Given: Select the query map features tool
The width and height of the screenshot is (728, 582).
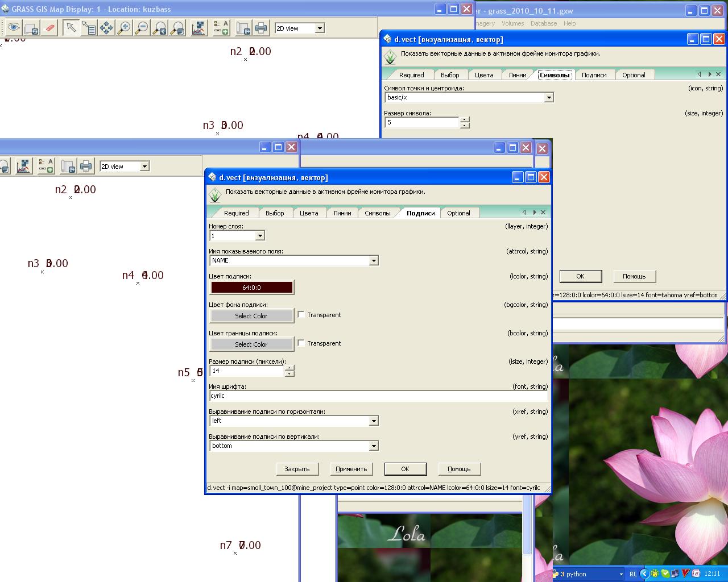Looking at the screenshot, I should 89,28.
